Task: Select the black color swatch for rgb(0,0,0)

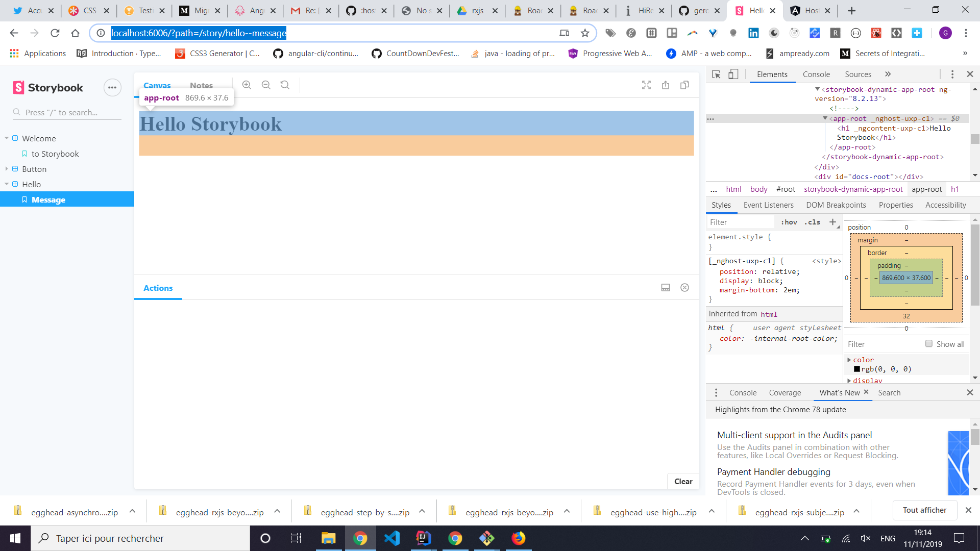Action: click(857, 368)
